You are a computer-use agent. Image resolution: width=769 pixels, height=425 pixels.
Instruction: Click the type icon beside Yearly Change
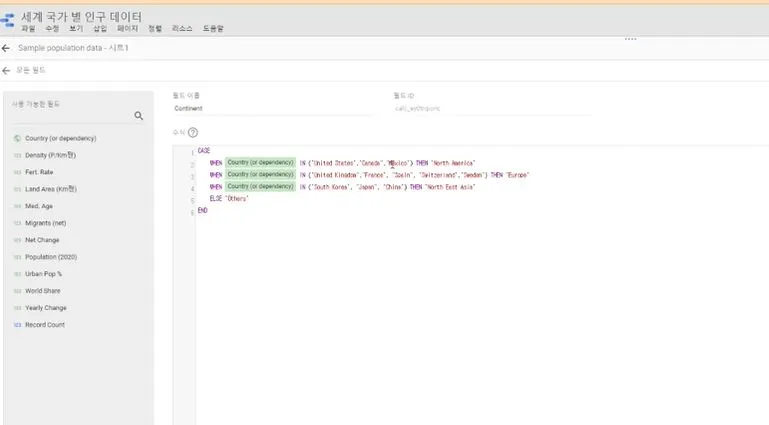17,308
